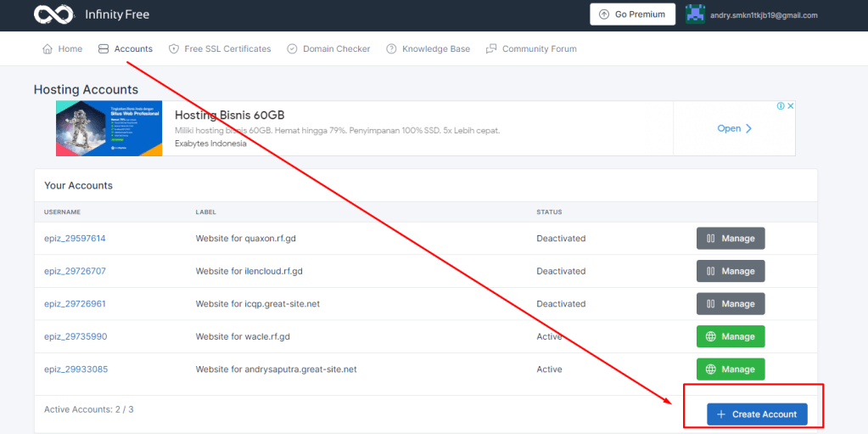The width and height of the screenshot is (868, 434).
Task: Open the Home navigation tab
Action: point(62,49)
